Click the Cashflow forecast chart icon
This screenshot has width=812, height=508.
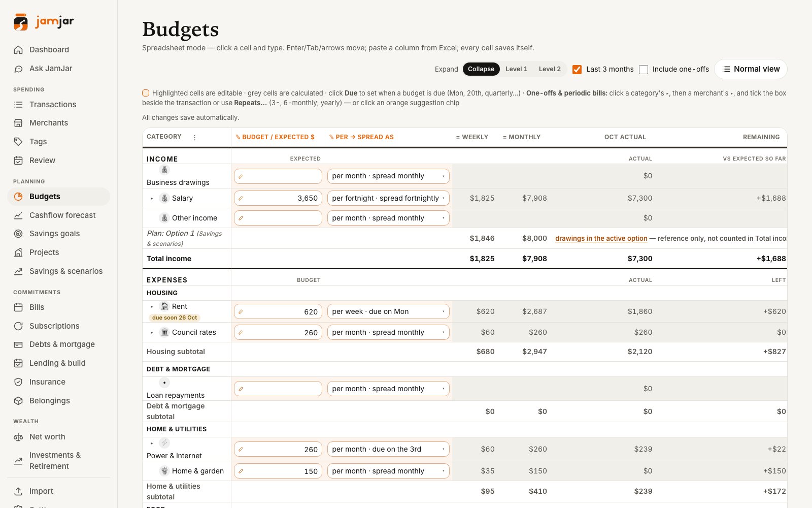(x=18, y=215)
